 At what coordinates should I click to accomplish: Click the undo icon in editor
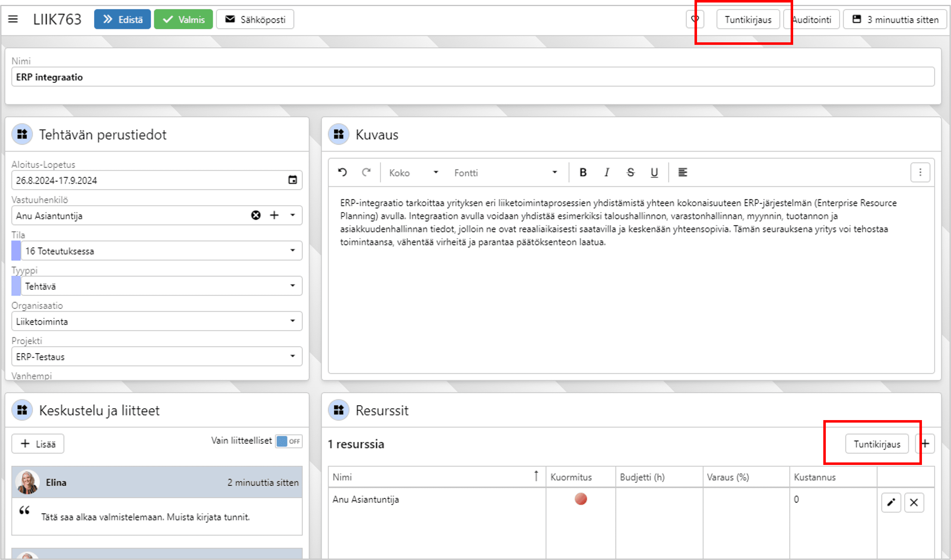click(342, 173)
